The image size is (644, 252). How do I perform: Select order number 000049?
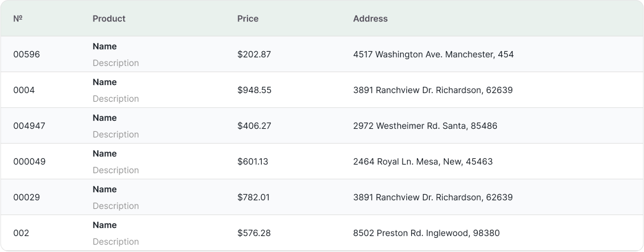[x=29, y=161]
